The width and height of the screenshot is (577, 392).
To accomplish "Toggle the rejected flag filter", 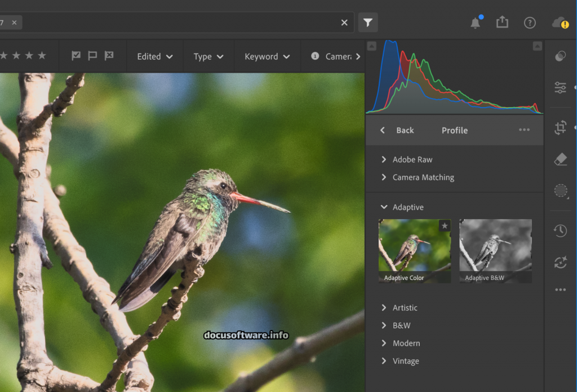I will [x=109, y=56].
